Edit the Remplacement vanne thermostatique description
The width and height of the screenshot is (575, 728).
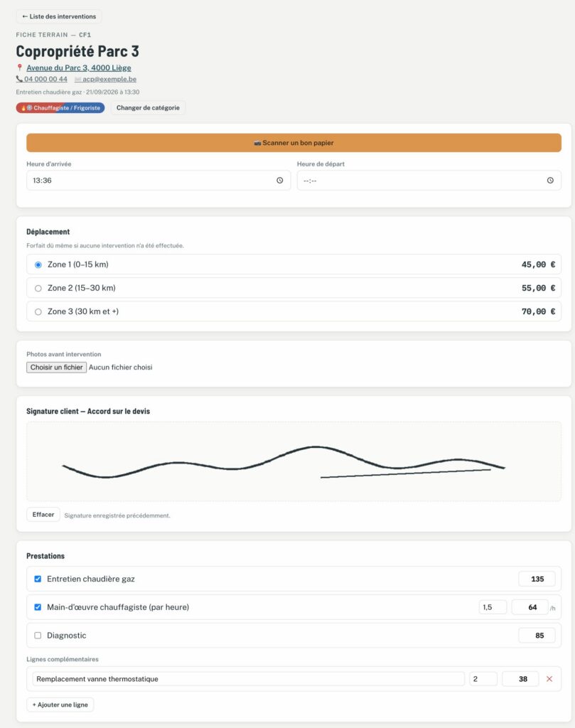click(x=248, y=679)
